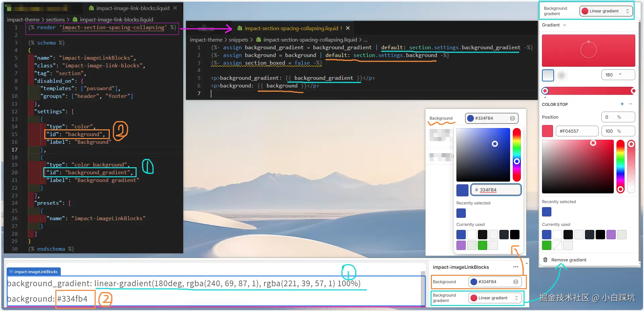Close the impact-image-link-blocks.liquid editor tab
The width and height of the screenshot is (644, 311).
click(x=175, y=8)
